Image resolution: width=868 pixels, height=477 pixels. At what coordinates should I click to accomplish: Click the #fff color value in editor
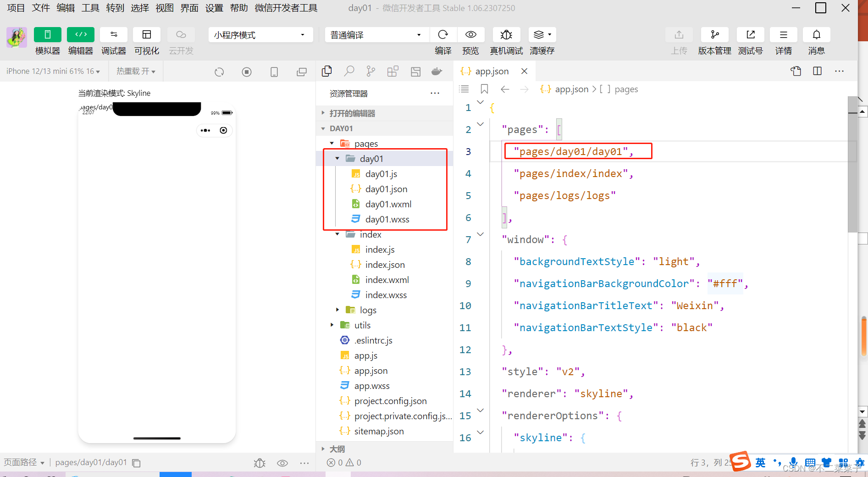(724, 284)
